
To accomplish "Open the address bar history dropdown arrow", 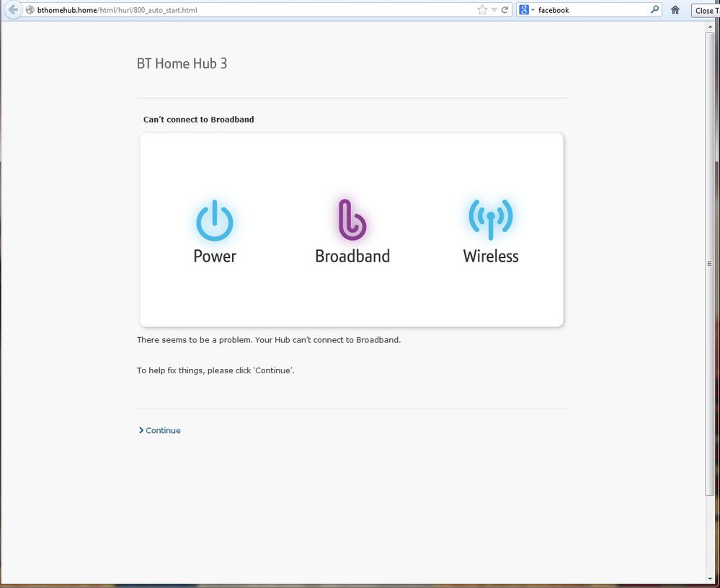I will [494, 10].
